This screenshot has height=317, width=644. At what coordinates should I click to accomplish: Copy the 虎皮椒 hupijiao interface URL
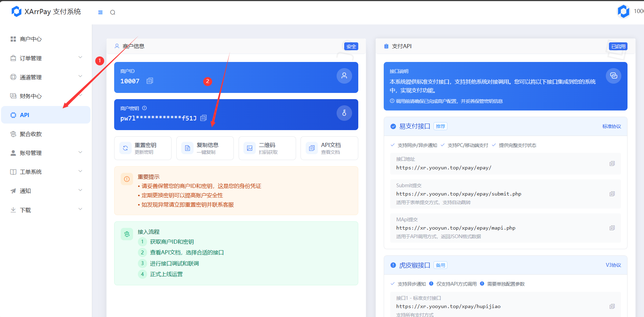click(x=612, y=306)
